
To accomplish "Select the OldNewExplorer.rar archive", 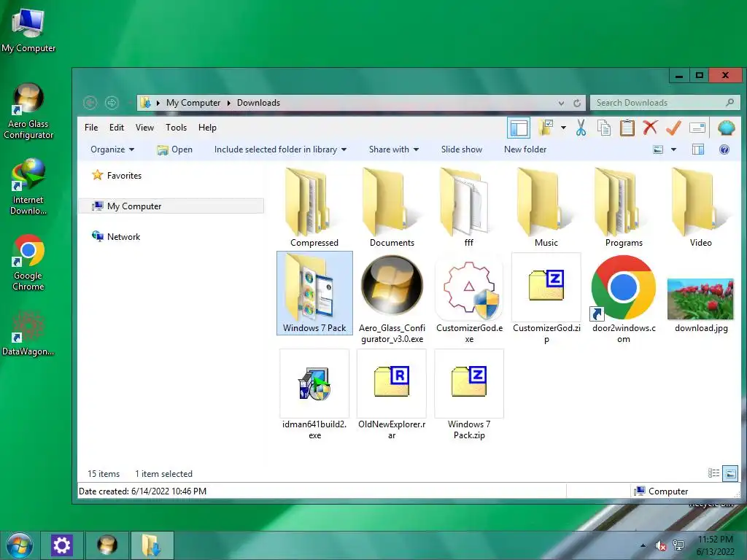I will click(392, 394).
